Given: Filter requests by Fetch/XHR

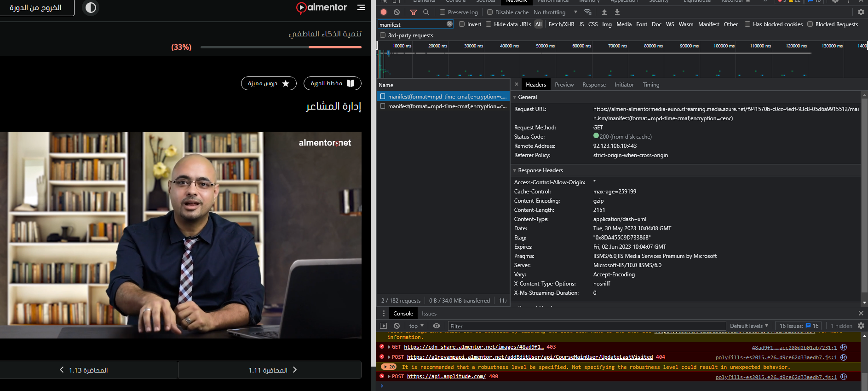Looking at the screenshot, I should 561,24.
